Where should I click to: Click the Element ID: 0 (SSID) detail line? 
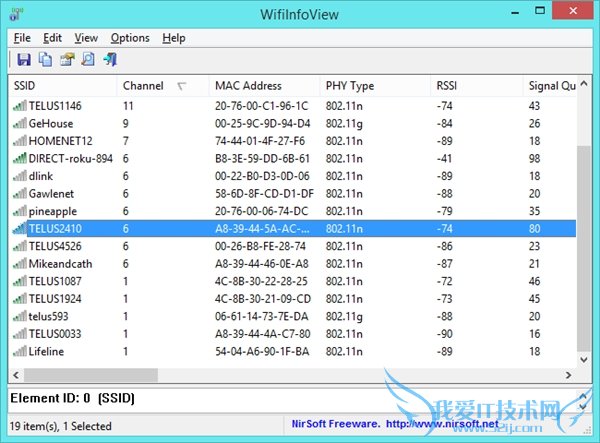(72, 398)
